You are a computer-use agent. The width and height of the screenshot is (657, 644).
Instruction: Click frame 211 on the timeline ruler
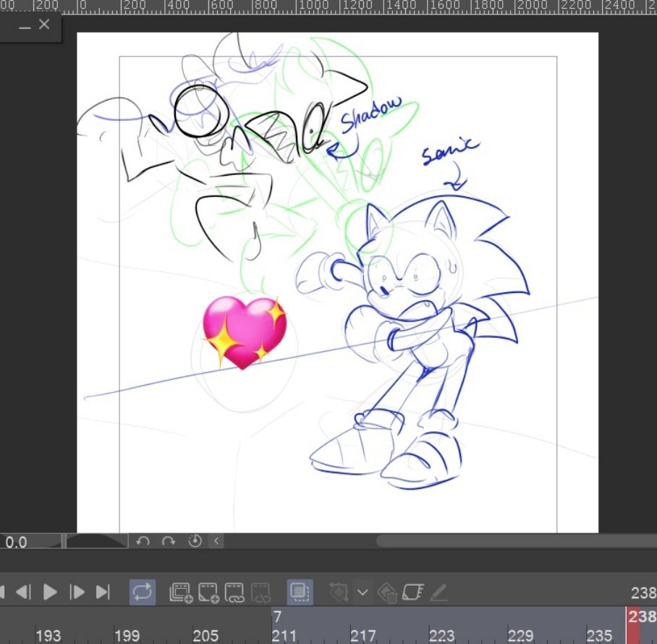[284, 636]
